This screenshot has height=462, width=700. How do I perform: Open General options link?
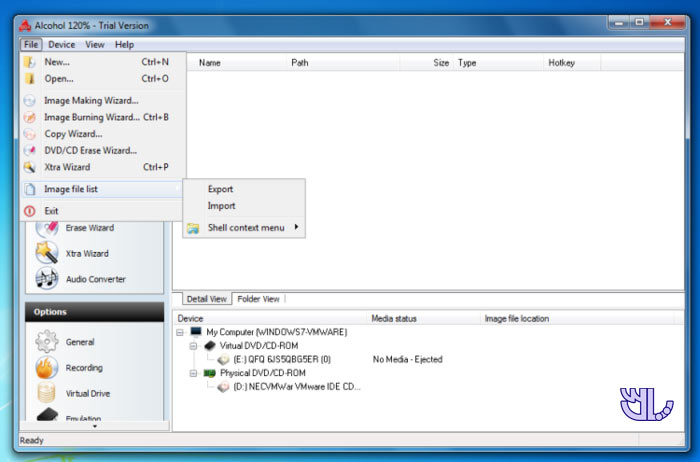[80, 342]
